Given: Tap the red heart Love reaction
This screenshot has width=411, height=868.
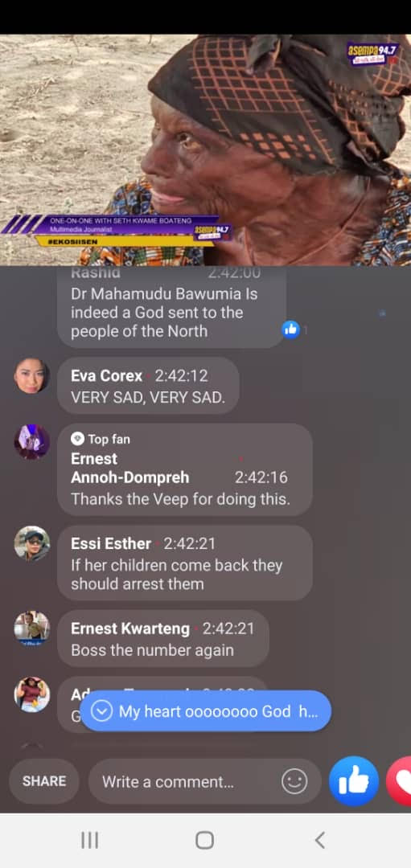Looking at the screenshot, I should [399, 781].
